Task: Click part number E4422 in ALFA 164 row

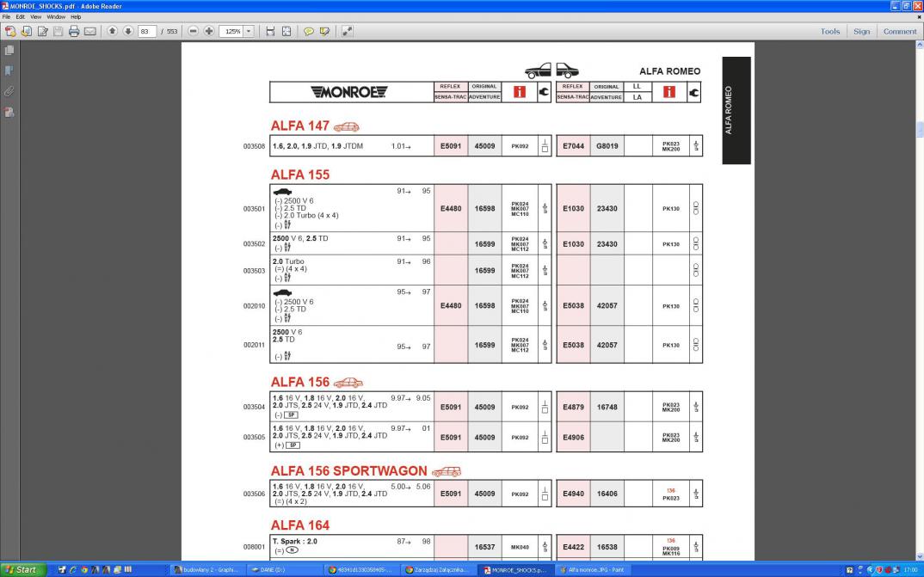Action: point(573,547)
